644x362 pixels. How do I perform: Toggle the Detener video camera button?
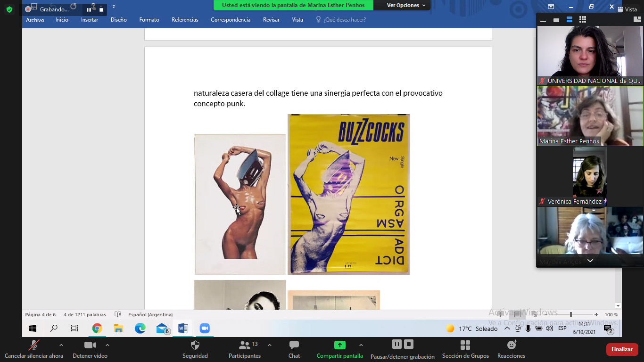[90, 346]
